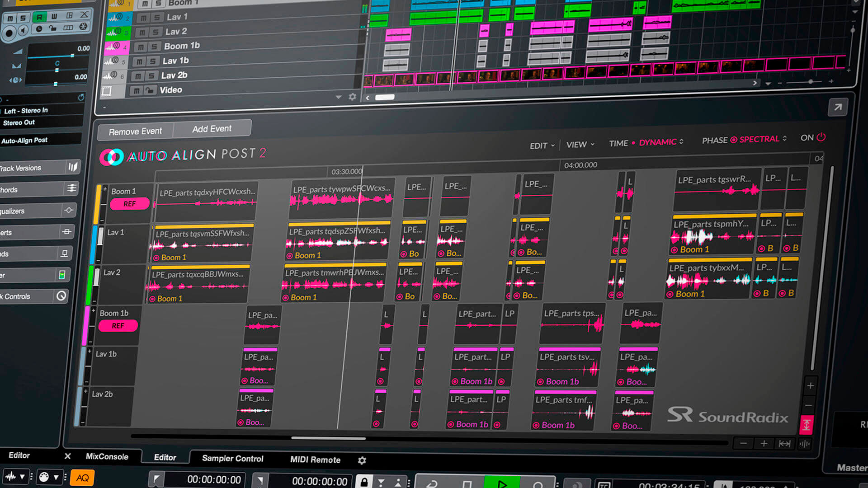The height and width of the screenshot is (488, 868).
Task: Open the VIEW dropdown menu
Action: [x=579, y=145]
